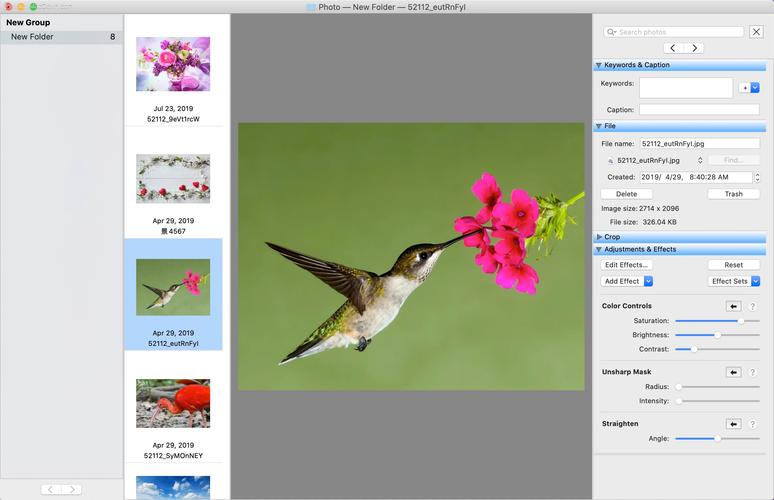
Task: Click the Trash button
Action: (734, 194)
